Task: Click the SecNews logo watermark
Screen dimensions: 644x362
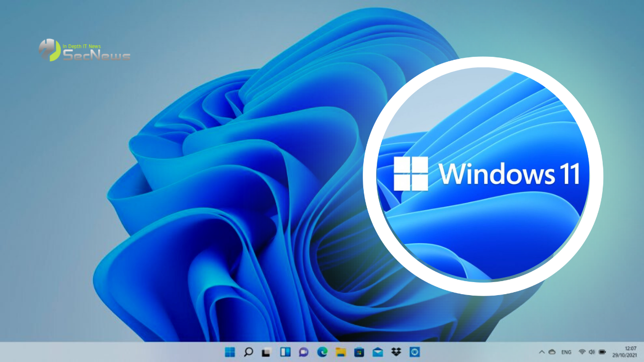Action: click(85, 51)
